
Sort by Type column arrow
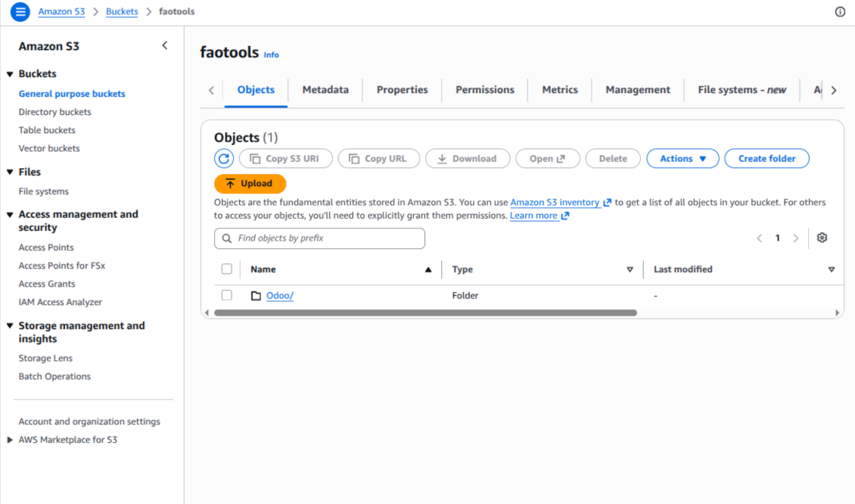(630, 269)
